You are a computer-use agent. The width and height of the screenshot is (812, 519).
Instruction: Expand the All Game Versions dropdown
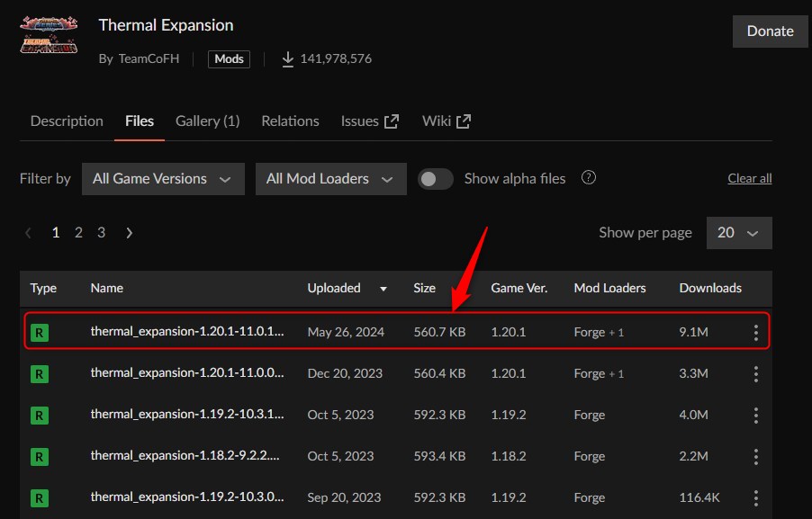click(163, 179)
